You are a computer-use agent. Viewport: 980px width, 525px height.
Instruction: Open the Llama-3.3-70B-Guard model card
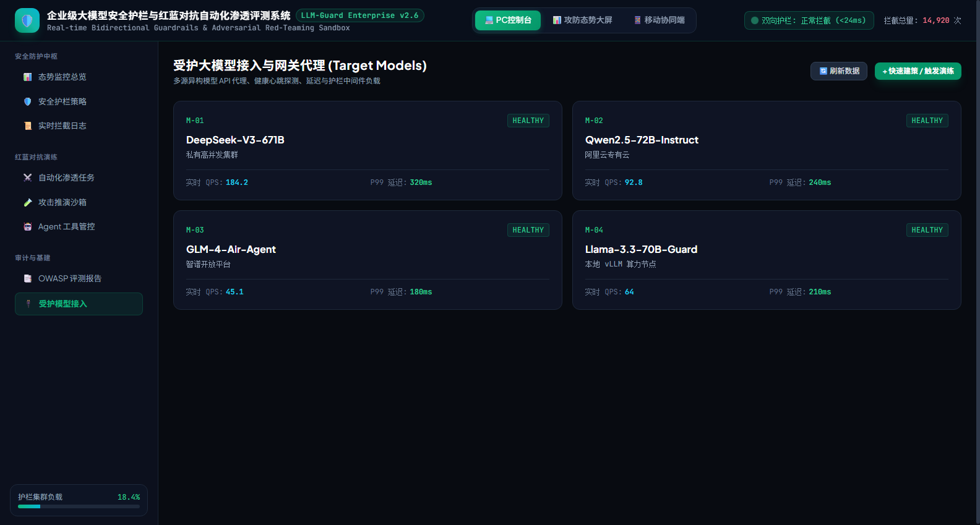pos(767,260)
